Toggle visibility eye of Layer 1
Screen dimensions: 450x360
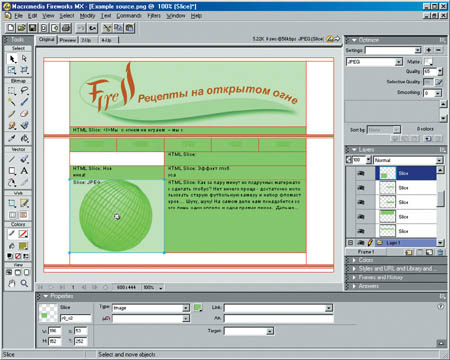coord(361,243)
